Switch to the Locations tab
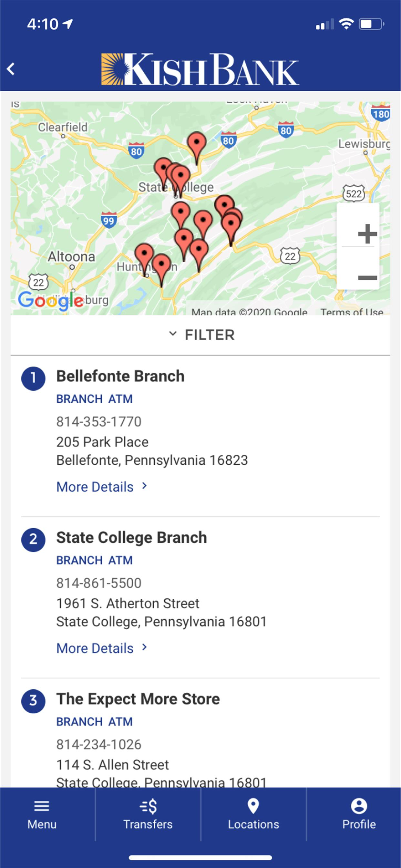The height and width of the screenshot is (868, 401). point(253,814)
